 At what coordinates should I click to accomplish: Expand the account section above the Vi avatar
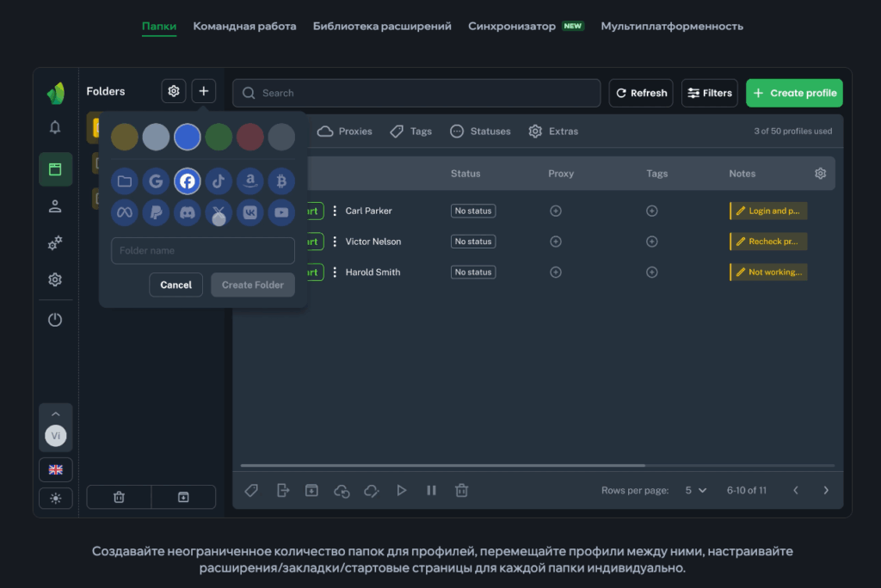(55, 413)
